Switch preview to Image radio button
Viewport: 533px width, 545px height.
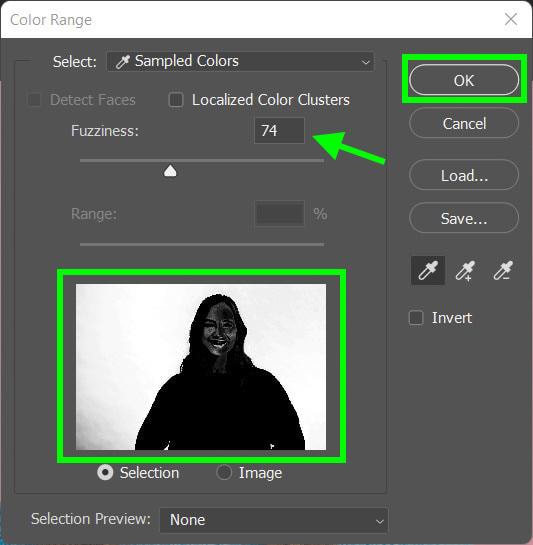pyautogui.click(x=224, y=473)
